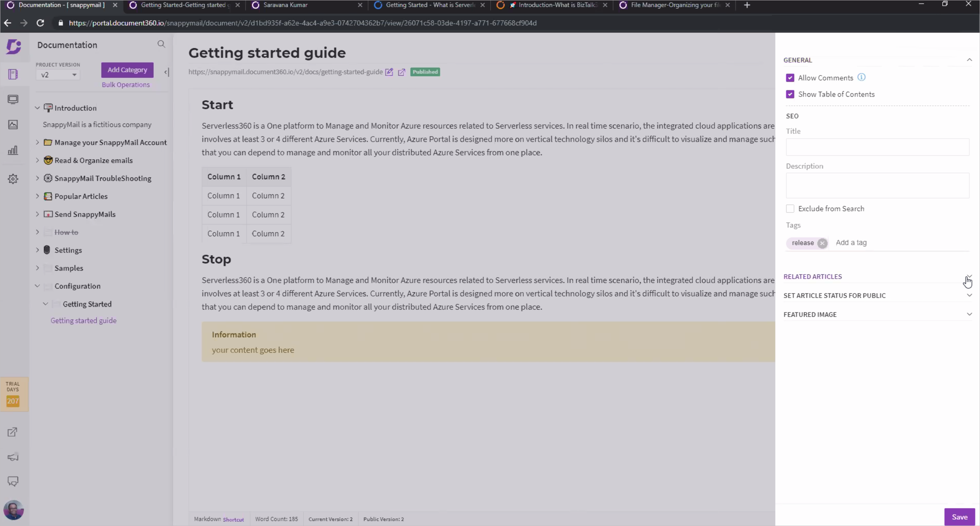Expand SET ARTICLE STATUS FOR PUBLIC section
Image resolution: width=980 pixels, height=526 pixels.
coord(969,295)
